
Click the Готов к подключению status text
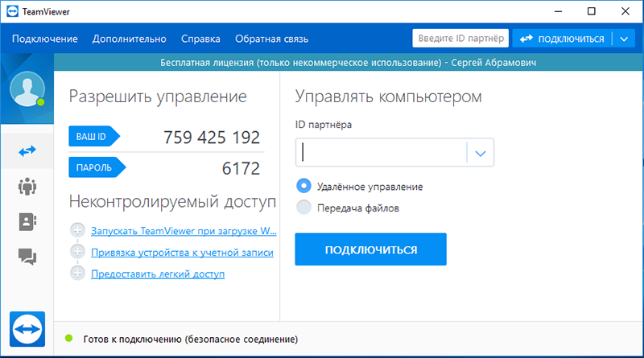(191, 339)
